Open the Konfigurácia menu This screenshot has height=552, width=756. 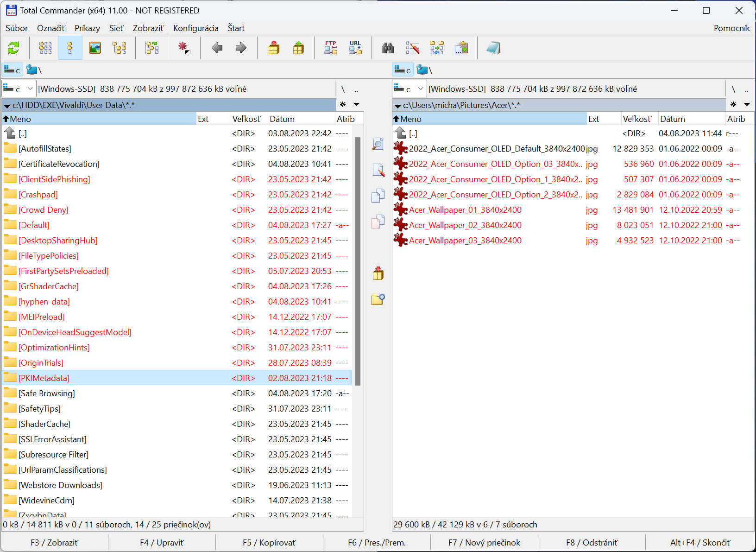(195, 28)
